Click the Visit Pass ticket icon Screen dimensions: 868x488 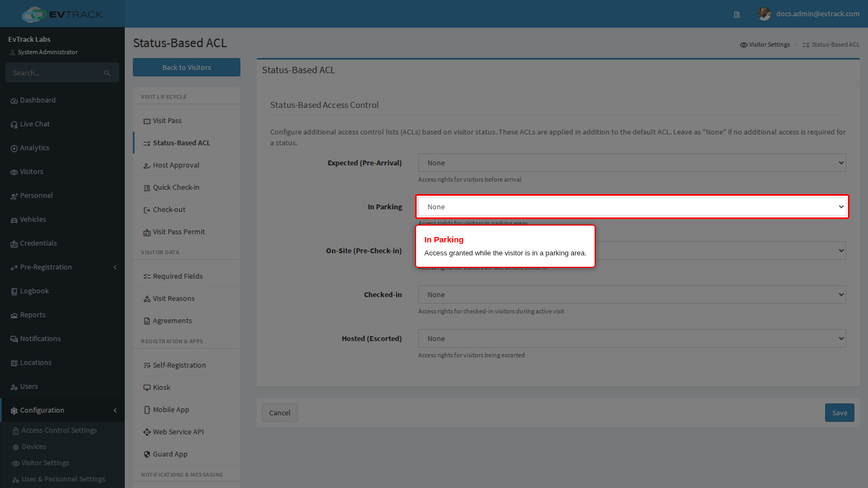tap(147, 121)
